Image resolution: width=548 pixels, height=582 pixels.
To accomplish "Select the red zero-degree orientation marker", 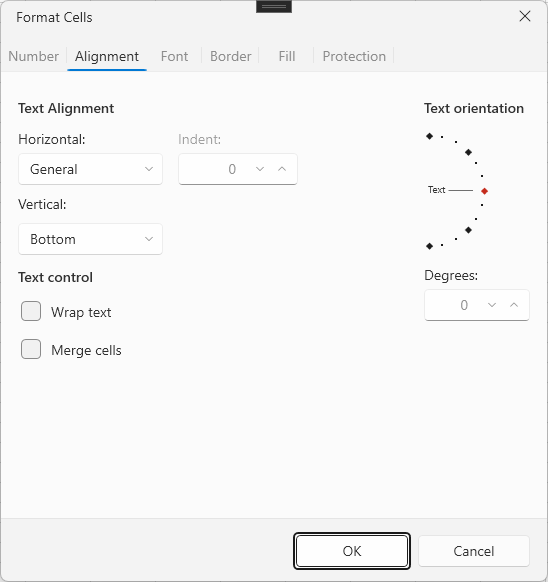I will click(484, 191).
